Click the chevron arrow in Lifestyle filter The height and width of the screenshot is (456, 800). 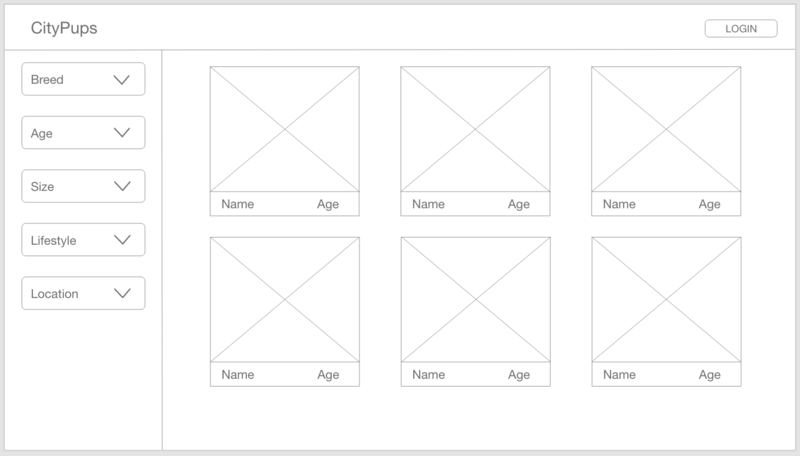(122, 240)
